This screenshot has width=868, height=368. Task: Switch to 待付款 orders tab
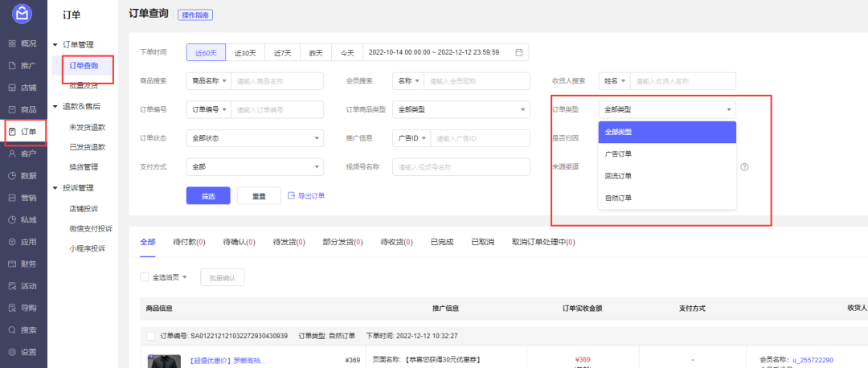[190, 242]
